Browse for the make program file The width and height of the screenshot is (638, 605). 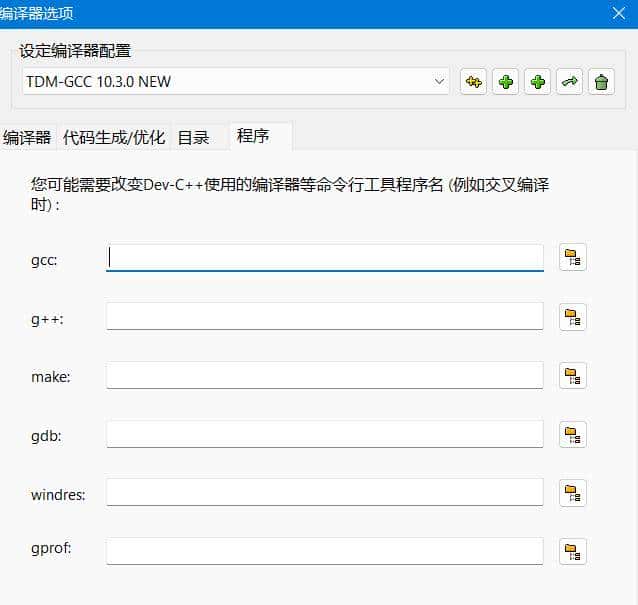(572, 376)
